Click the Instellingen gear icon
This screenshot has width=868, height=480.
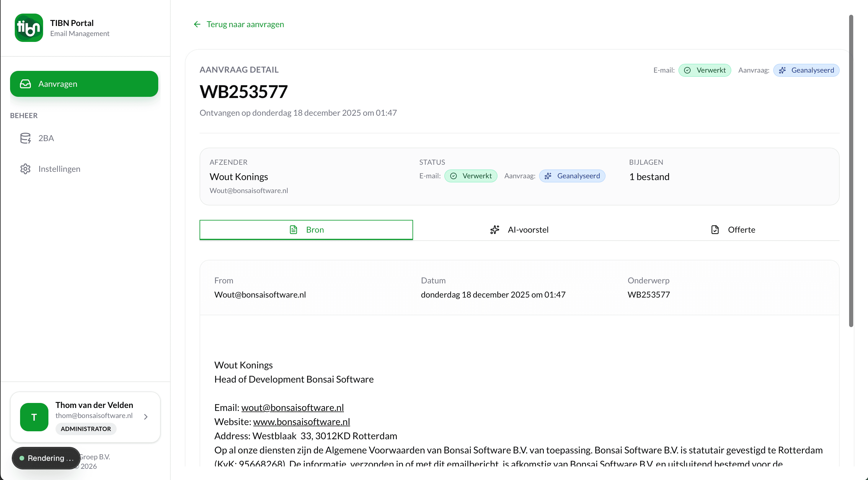coord(25,169)
